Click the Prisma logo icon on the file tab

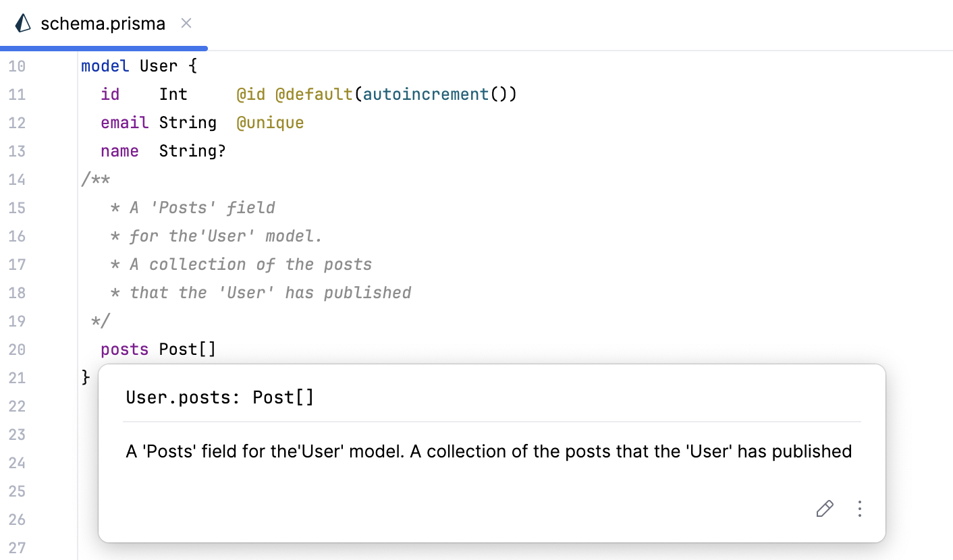(22, 23)
